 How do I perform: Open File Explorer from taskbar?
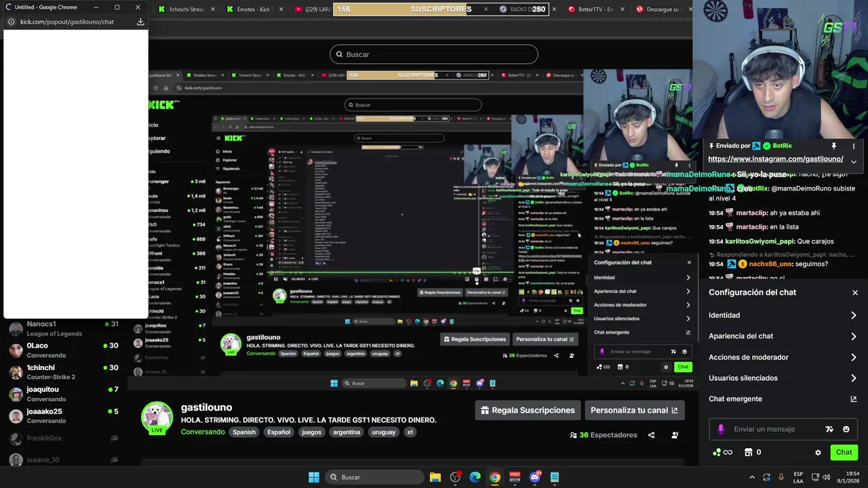(435, 477)
